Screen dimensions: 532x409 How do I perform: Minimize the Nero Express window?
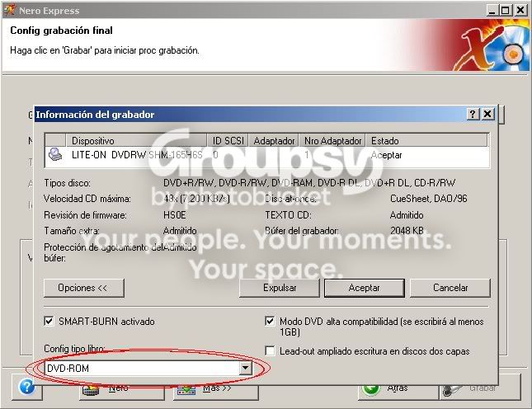(x=492, y=10)
